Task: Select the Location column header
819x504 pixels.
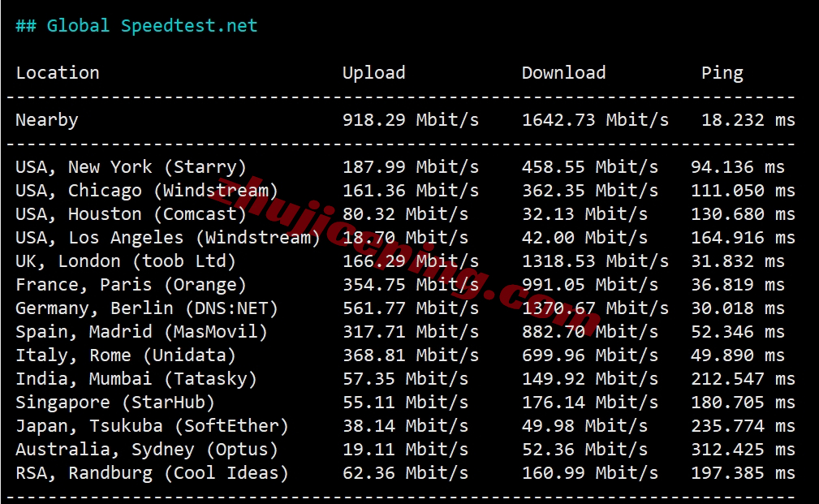Action: [x=58, y=72]
